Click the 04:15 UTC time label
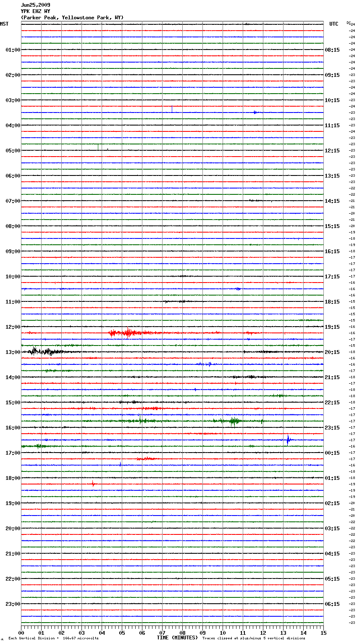The image size is (357, 644). [x=332, y=554]
